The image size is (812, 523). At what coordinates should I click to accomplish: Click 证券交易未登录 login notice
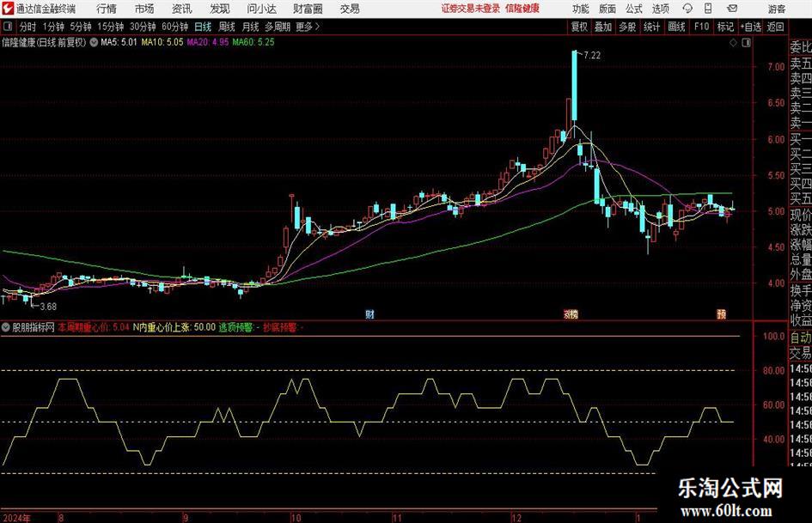pyautogui.click(x=471, y=9)
